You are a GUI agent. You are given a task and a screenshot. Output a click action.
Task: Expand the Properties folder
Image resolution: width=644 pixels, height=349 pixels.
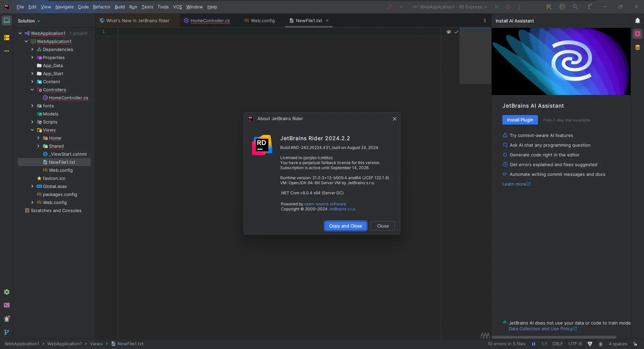pyautogui.click(x=32, y=57)
